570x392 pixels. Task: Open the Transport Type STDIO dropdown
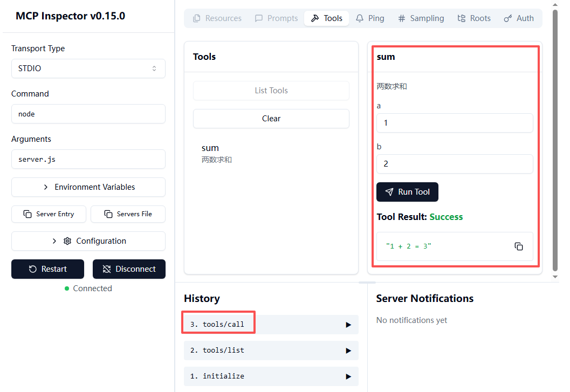coord(88,68)
